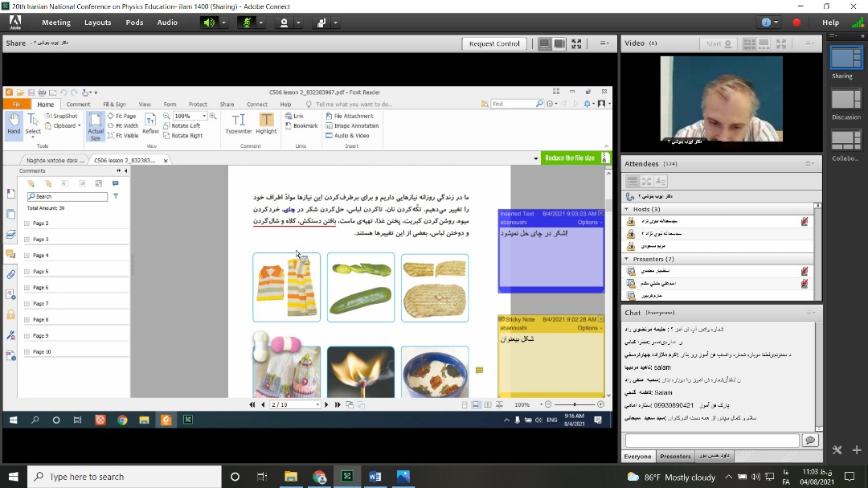The image size is (868, 488).
Task: Open Word from the Windows taskbar
Action: (375, 477)
